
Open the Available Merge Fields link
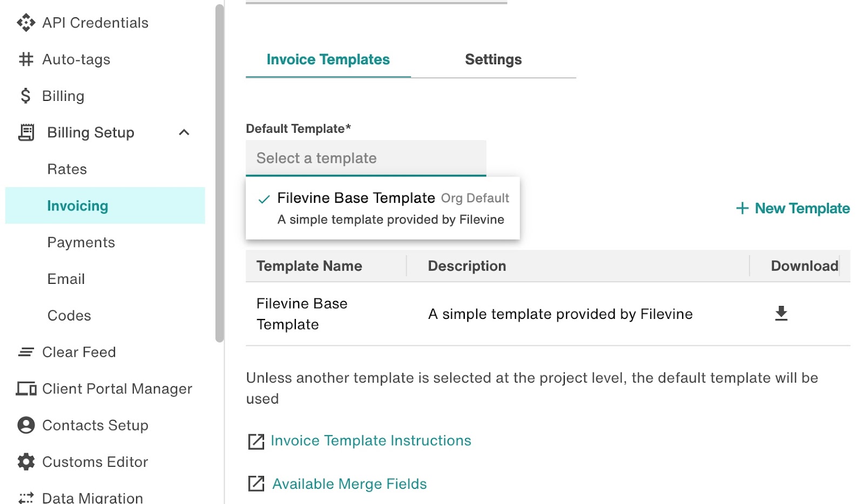[x=349, y=484]
